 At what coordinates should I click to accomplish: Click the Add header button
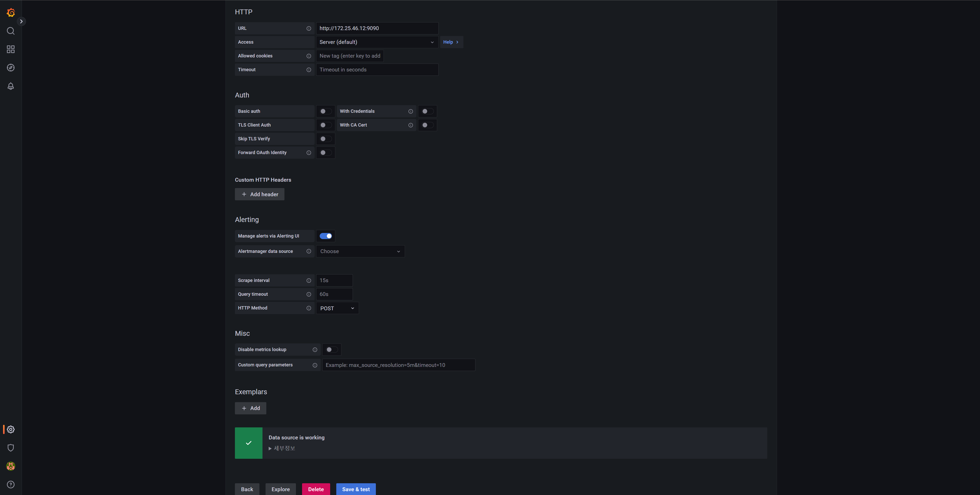click(x=259, y=194)
